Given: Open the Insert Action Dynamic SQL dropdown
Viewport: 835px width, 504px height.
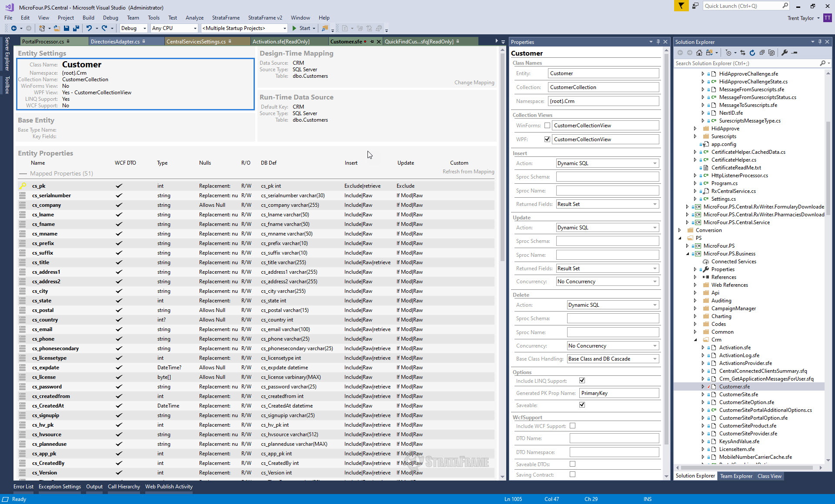Looking at the screenshot, I should pyautogui.click(x=608, y=163).
